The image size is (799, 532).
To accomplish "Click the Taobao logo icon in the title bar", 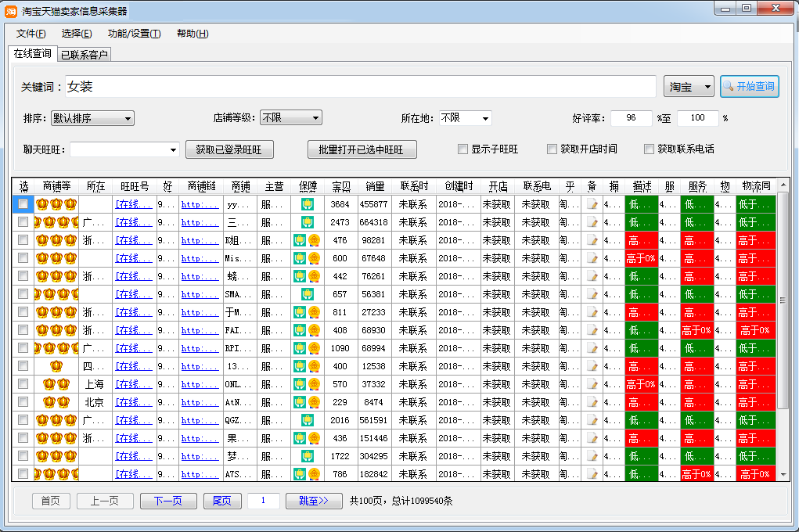I will [x=9, y=9].
